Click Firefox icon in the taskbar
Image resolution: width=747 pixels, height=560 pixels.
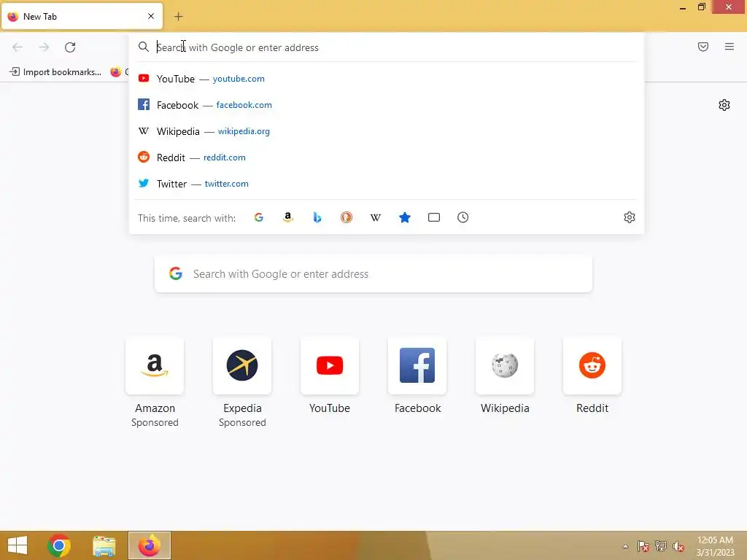tap(149, 545)
